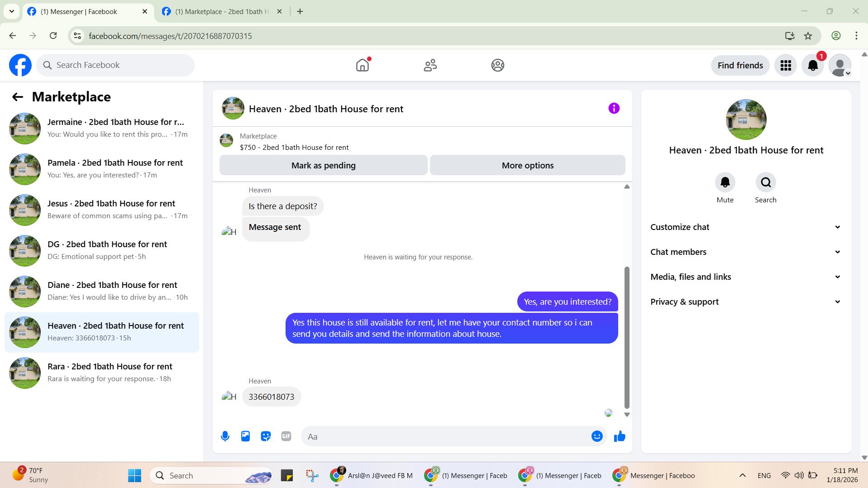868x488 pixels.
Task: Open the $750 - 2bed 1bath House listing link
Action: (x=294, y=147)
